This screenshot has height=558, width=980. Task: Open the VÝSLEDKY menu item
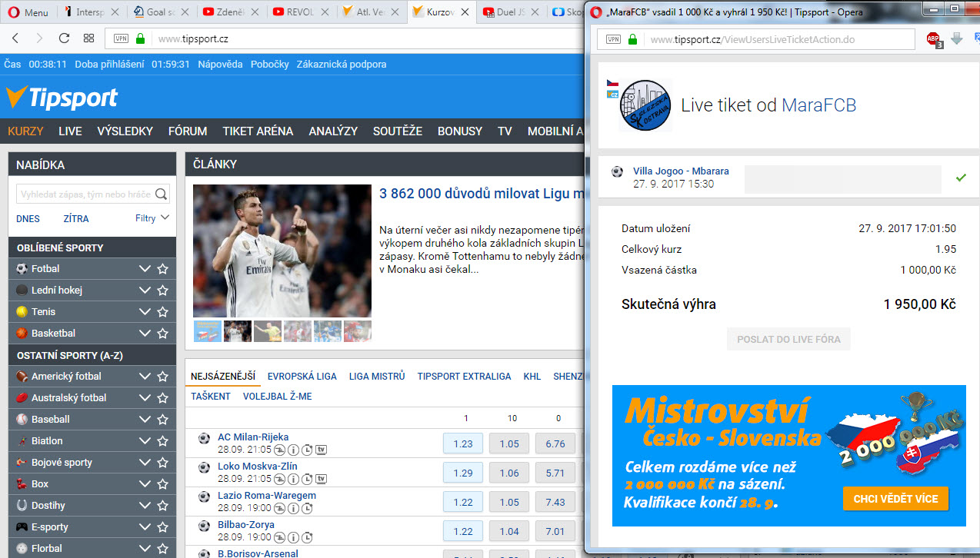point(125,131)
